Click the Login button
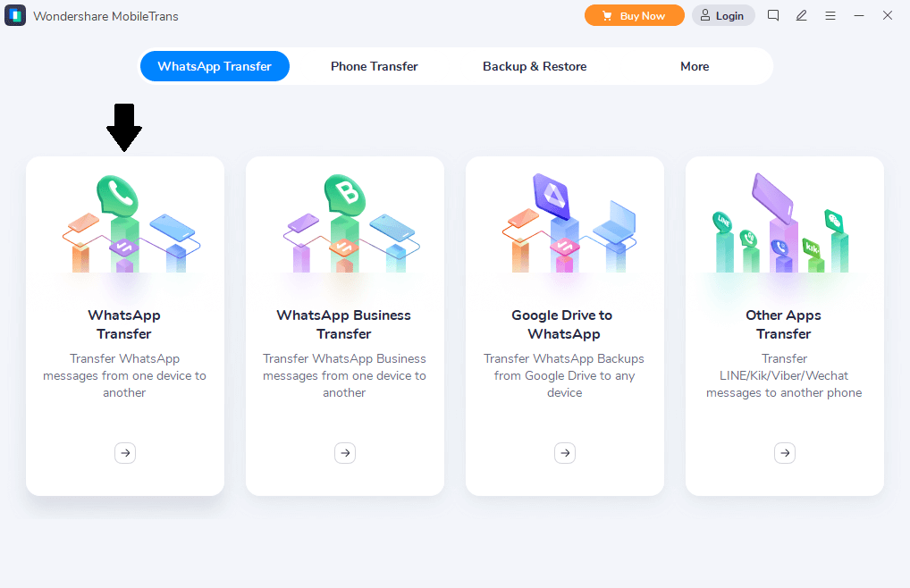 [x=723, y=16]
